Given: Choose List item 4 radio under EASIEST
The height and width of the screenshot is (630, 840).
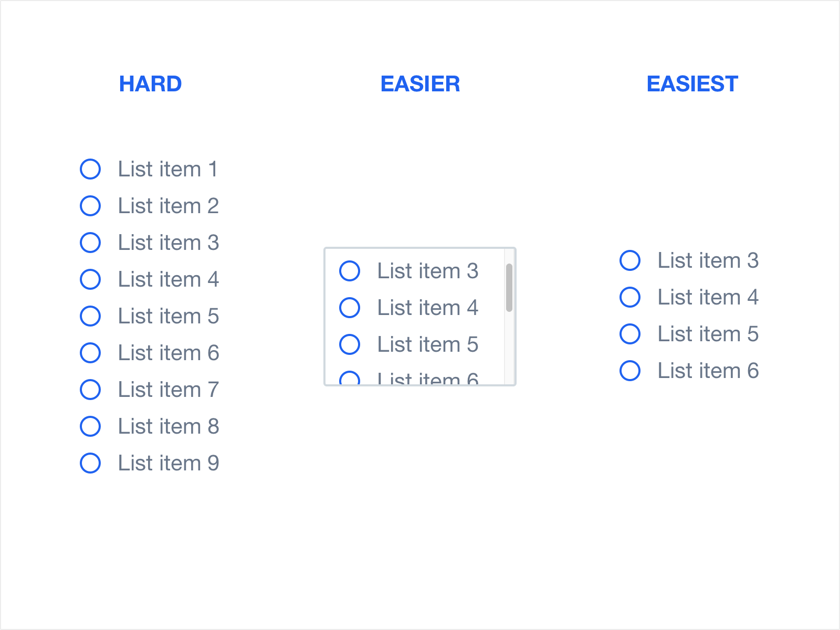Looking at the screenshot, I should [x=630, y=297].
